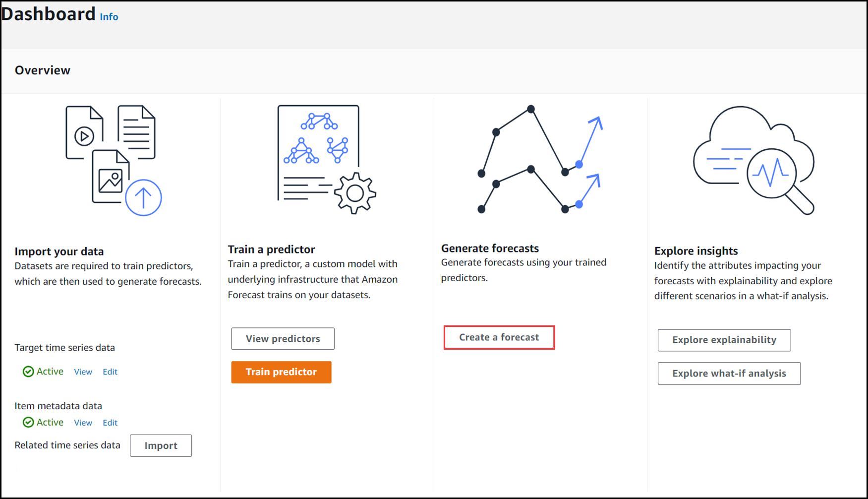Click the Explore insights heading
868x499 pixels.
[x=696, y=251]
